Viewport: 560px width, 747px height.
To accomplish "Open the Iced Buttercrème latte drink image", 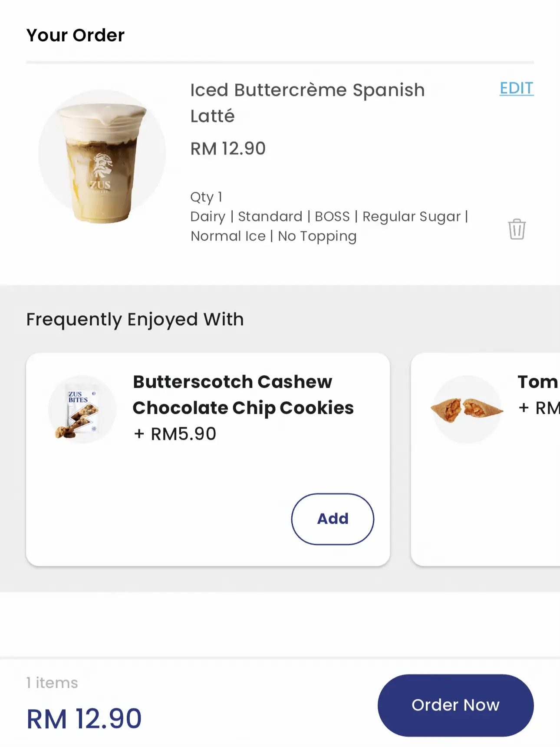I will tap(102, 156).
